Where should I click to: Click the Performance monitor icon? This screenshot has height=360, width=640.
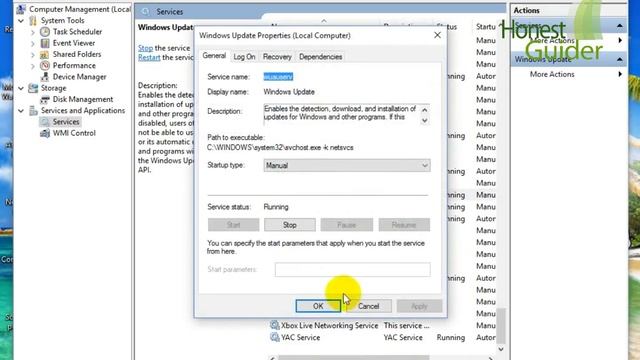pos(45,65)
